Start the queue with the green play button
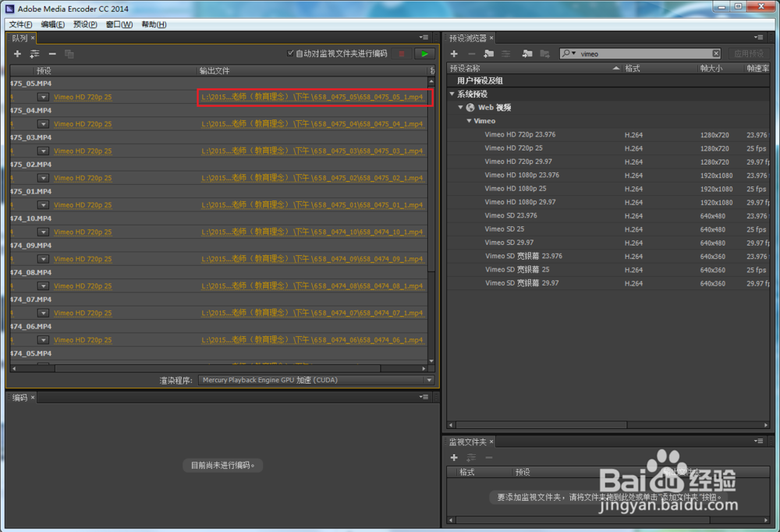Image resolution: width=780 pixels, height=532 pixels. (x=424, y=54)
